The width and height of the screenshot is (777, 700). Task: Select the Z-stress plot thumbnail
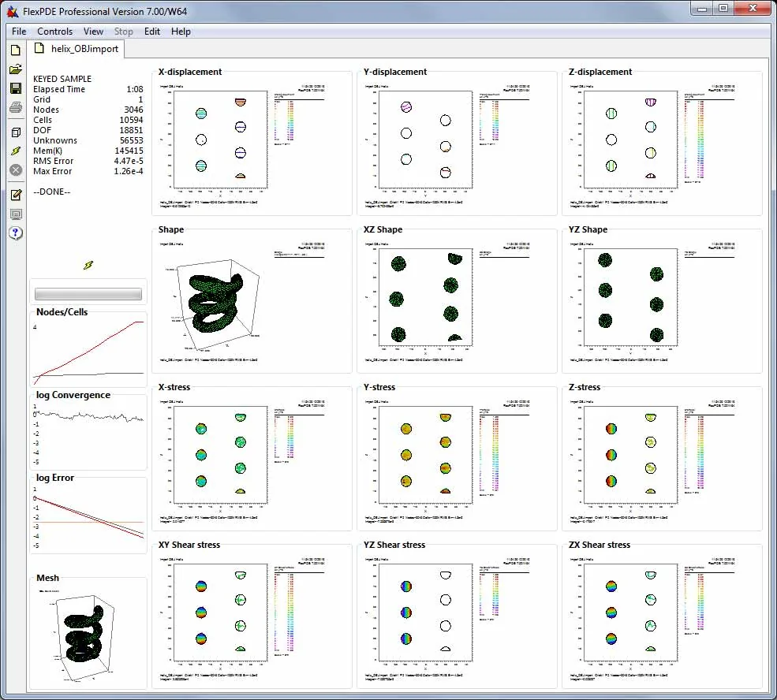coord(662,459)
